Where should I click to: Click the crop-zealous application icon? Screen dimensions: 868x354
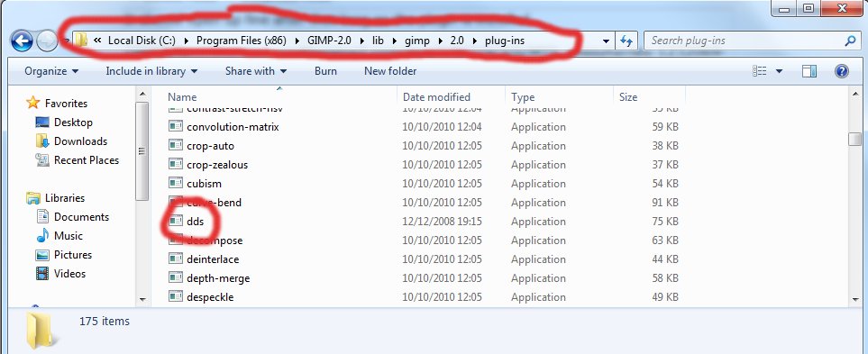coord(176,165)
